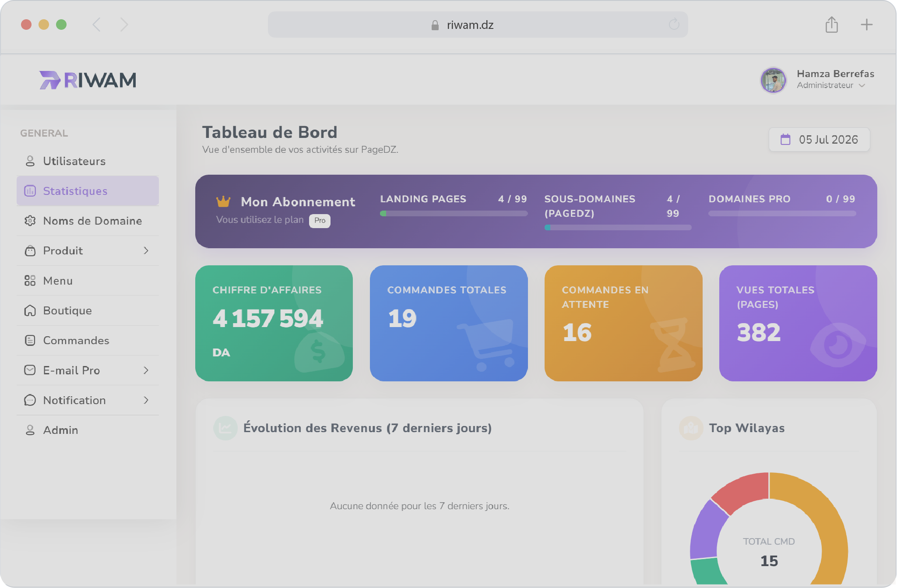Click the Noms de Domaine gear icon
Screen dimensions: 897x588
tap(30, 221)
